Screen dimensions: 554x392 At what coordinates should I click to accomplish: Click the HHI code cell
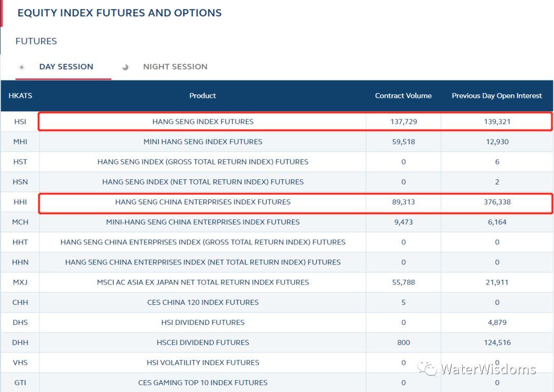click(x=20, y=202)
